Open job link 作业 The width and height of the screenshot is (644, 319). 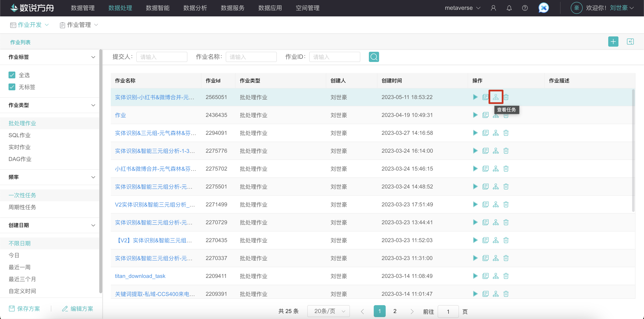coord(120,115)
